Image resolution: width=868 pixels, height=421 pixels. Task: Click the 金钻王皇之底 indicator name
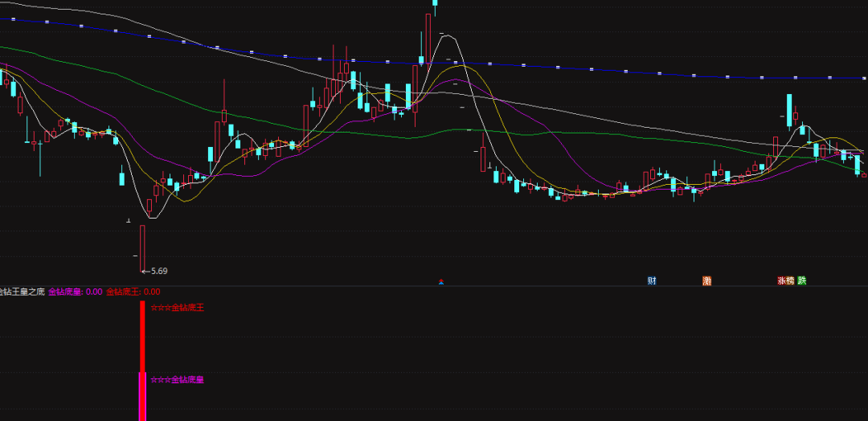(23, 292)
